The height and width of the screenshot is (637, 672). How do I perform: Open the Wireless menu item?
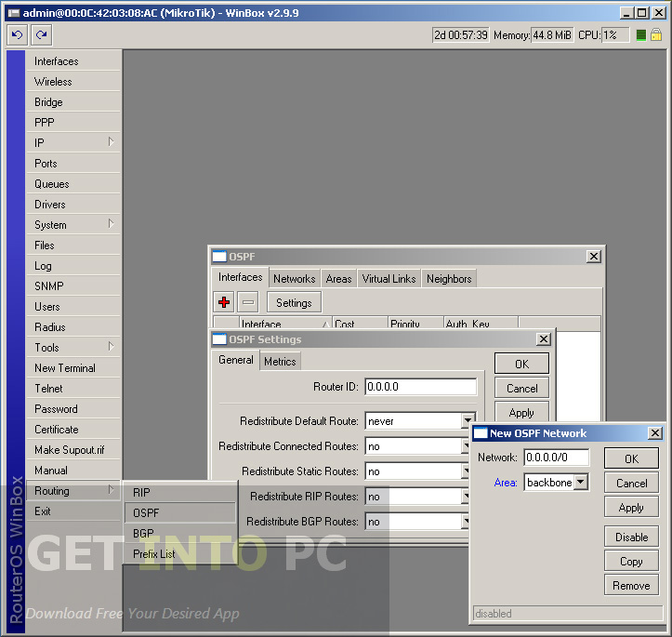click(73, 82)
